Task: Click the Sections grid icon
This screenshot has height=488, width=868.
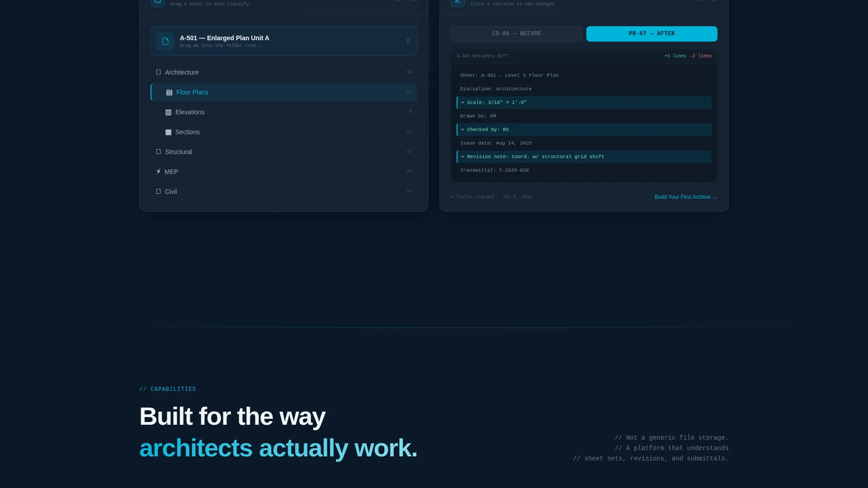Action: tap(168, 132)
